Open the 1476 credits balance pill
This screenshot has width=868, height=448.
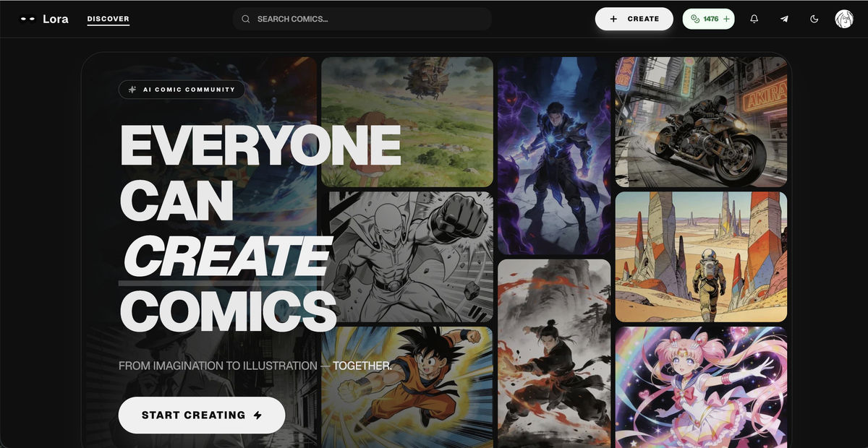tap(708, 19)
